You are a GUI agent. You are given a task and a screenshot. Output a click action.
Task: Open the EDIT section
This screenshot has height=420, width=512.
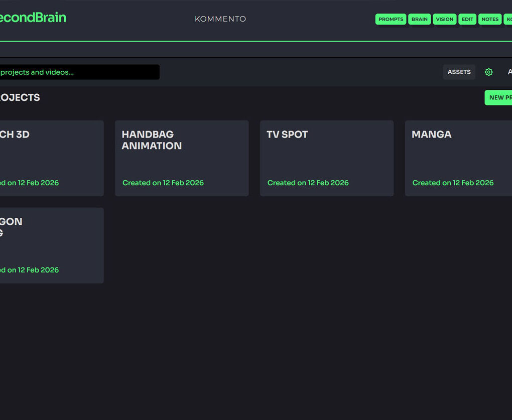(x=467, y=19)
